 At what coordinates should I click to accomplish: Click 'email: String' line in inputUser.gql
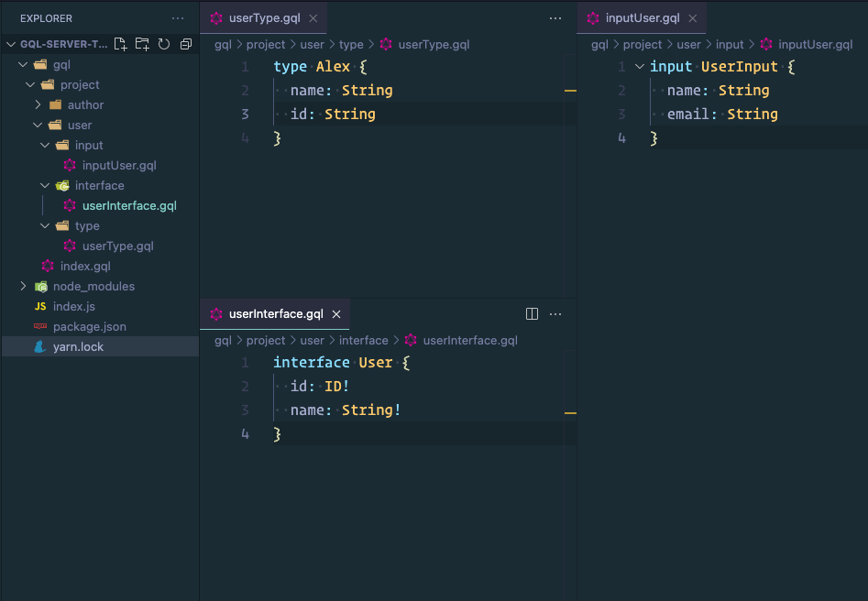pyautogui.click(x=722, y=115)
